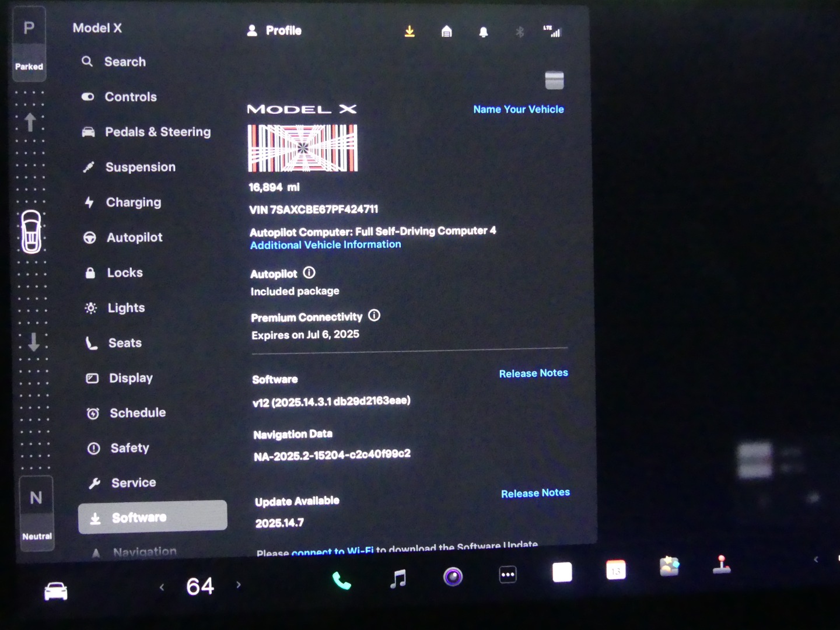Tap the Search field in sidebar
This screenshot has width=840, height=630.
point(125,62)
